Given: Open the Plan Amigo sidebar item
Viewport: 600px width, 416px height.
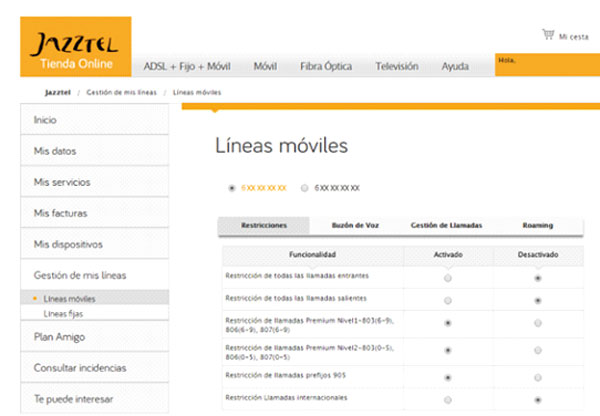Looking at the screenshot, I should pyautogui.click(x=61, y=336).
